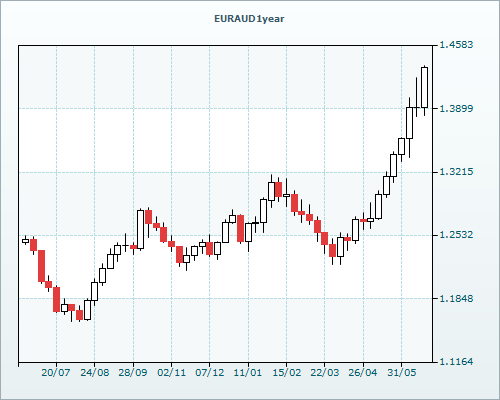
Task: Click the 1.3215 price level label
Action: click(456, 172)
